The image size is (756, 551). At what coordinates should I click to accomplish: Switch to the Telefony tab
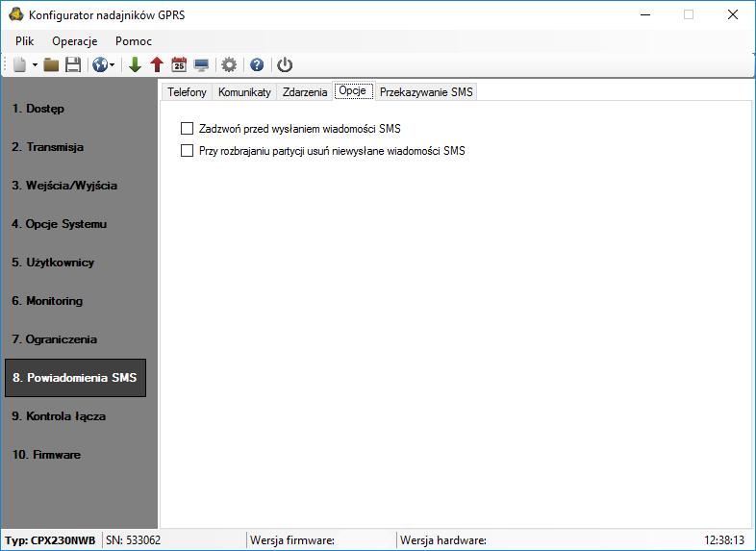(187, 92)
